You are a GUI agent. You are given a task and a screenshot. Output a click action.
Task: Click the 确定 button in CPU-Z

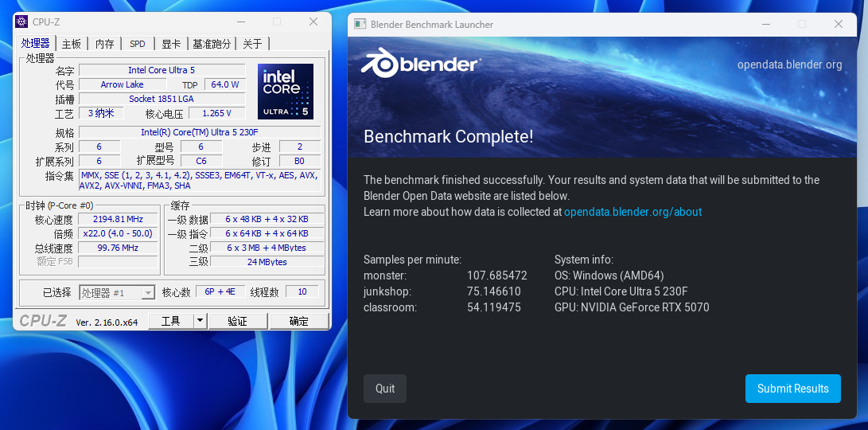tap(299, 321)
